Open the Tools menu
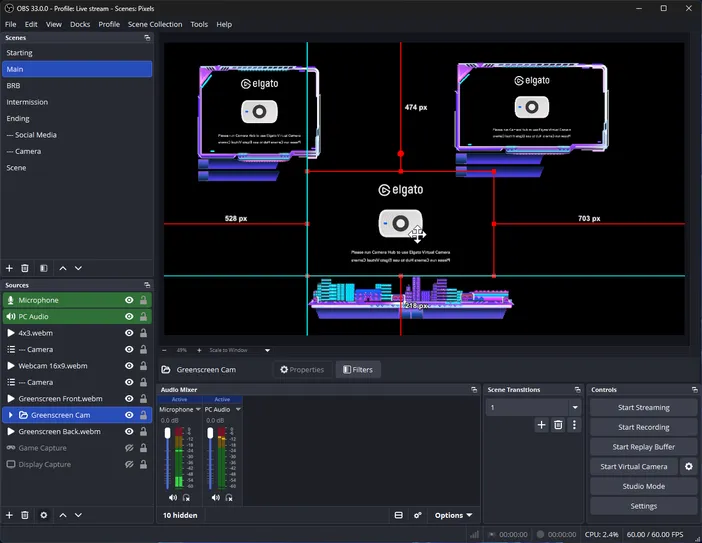The width and height of the screenshot is (702, 543). [x=199, y=24]
